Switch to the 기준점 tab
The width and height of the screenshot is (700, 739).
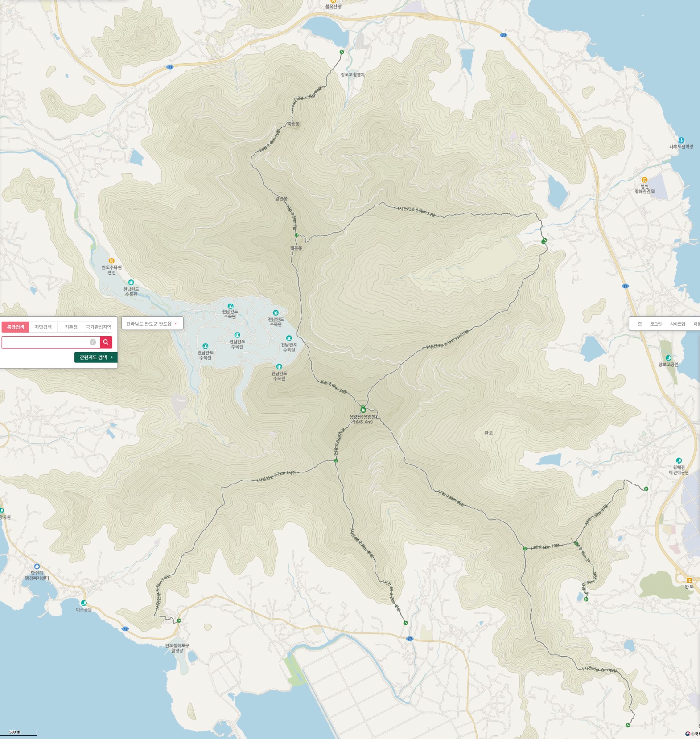pos(71,327)
